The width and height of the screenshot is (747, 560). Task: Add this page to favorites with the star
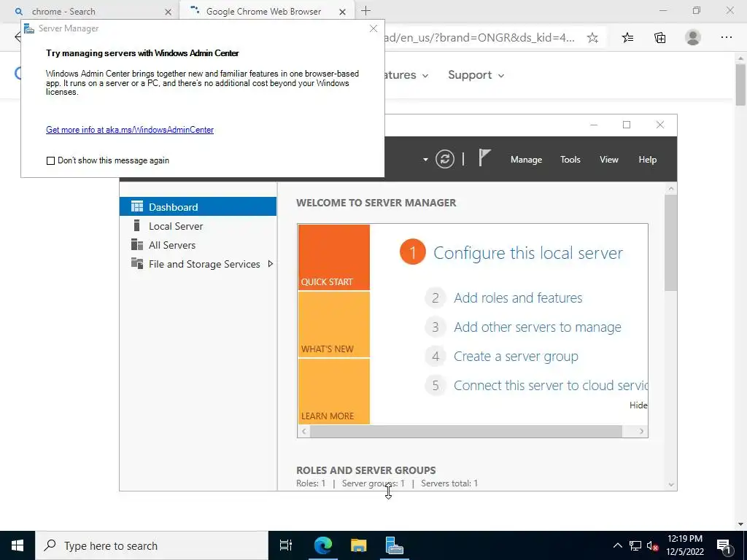(592, 38)
